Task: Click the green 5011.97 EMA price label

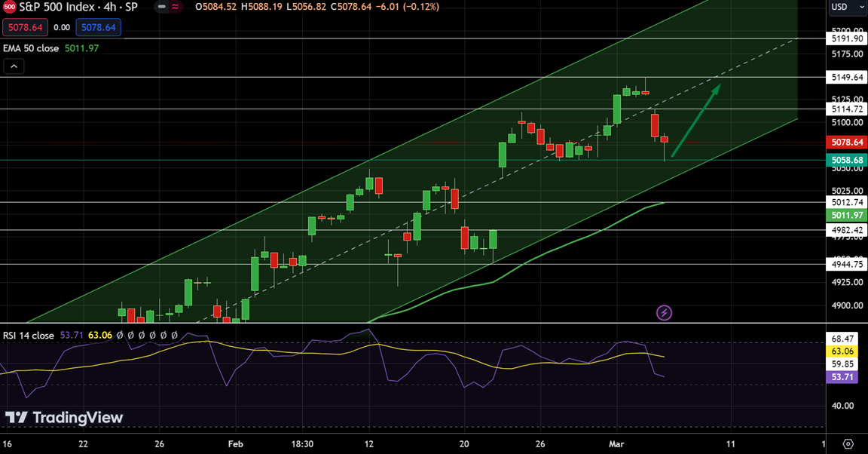Action: (x=847, y=216)
